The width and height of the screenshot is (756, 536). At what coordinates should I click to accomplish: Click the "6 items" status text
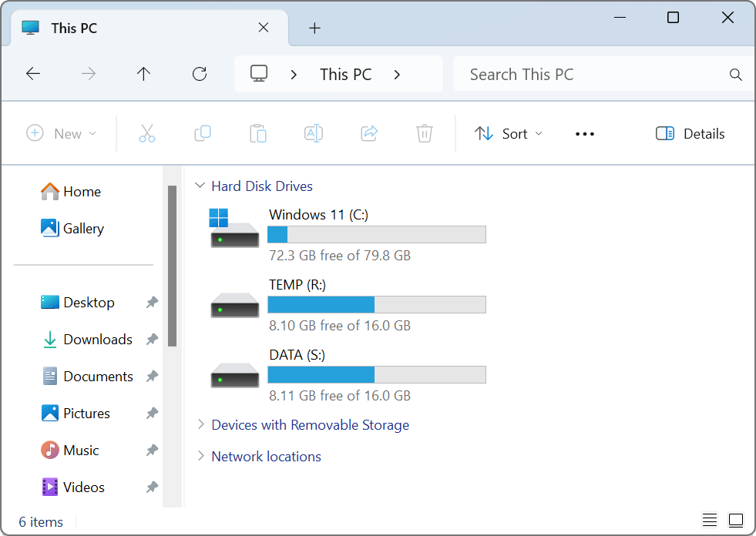(41, 522)
